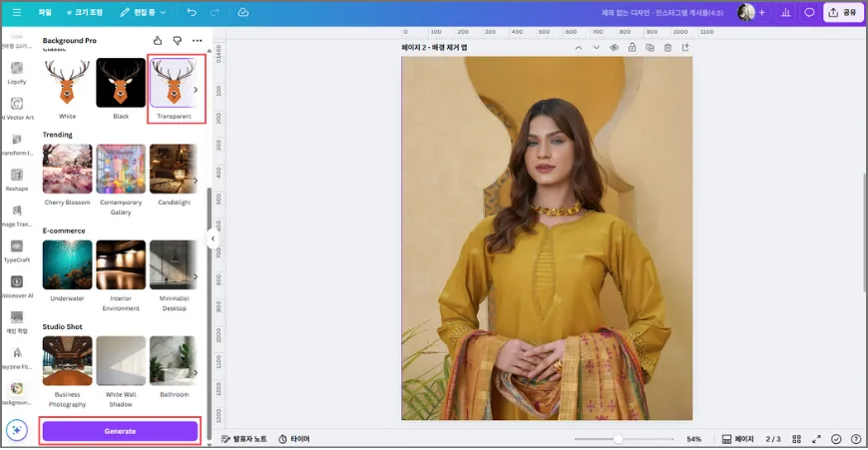The width and height of the screenshot is (868, 450).
Task: Expand Trending row with right chevron
Action: [196, 181]
